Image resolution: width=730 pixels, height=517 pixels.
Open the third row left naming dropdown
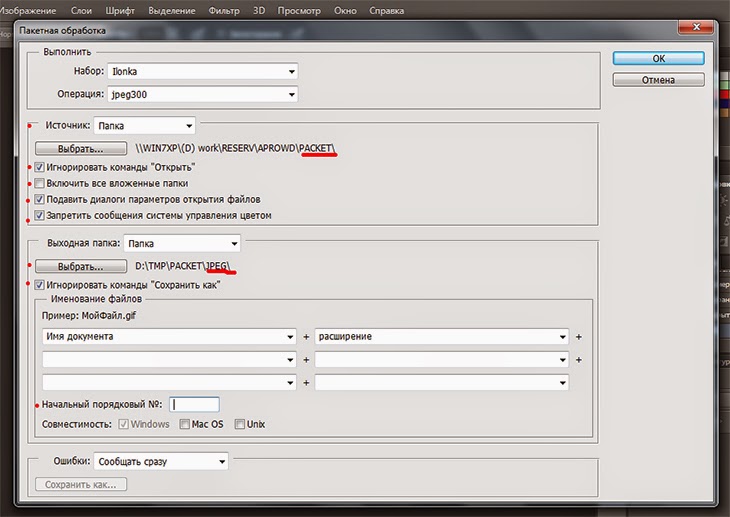coord(169,383)
